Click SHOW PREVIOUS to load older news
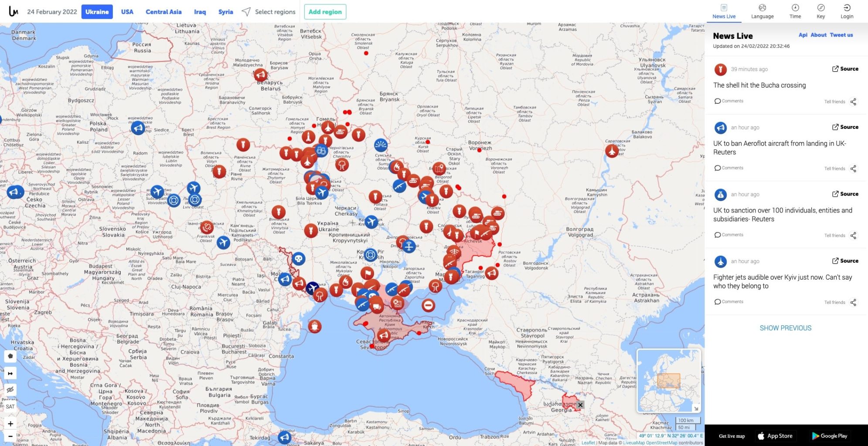The width and height of the screenshot is (868, 446). tap(786, 328)
